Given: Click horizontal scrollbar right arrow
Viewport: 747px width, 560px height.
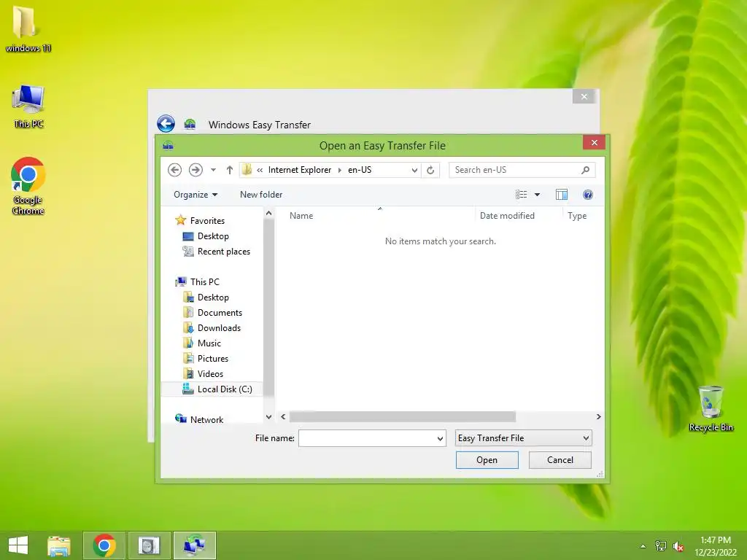Looking at the screenshot, I should (x=599, y=416).
